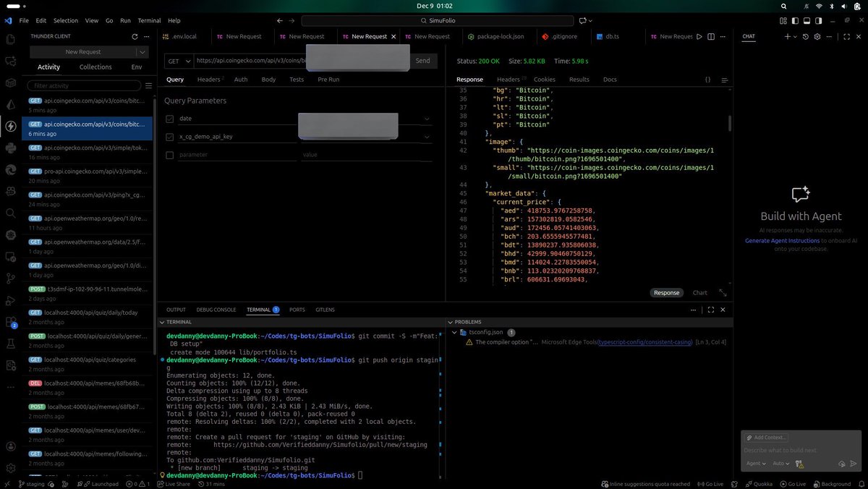The height and width of the screenshot is (489, 868).
Task: Uncheck the x_cg_demo_api_key parameter
Action: [x=169, y=137]
